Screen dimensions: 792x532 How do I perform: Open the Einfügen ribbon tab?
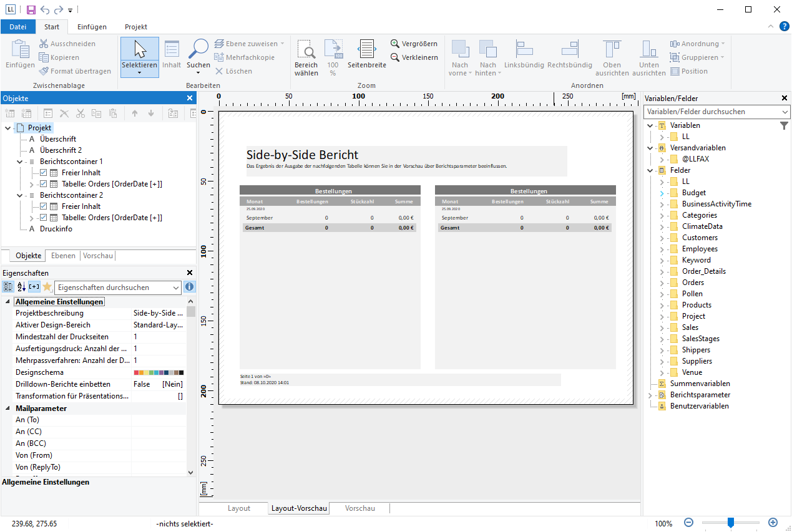tap(92, 27)
